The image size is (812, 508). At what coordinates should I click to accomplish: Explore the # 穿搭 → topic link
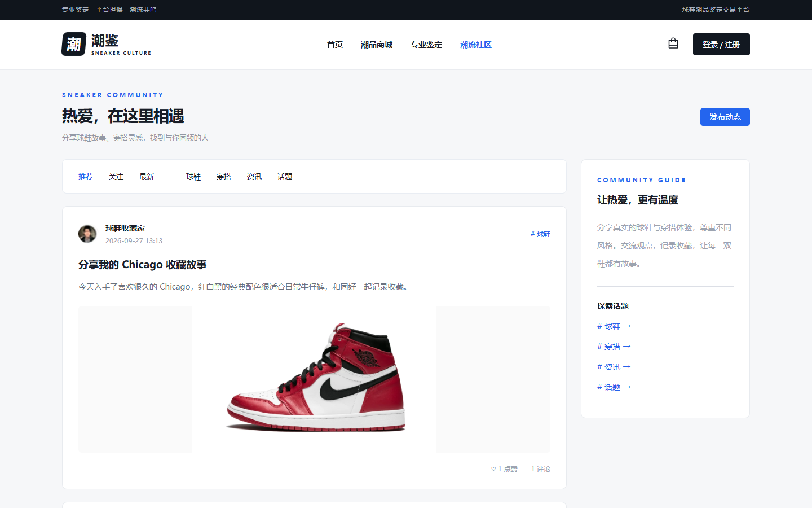point(614,347)
